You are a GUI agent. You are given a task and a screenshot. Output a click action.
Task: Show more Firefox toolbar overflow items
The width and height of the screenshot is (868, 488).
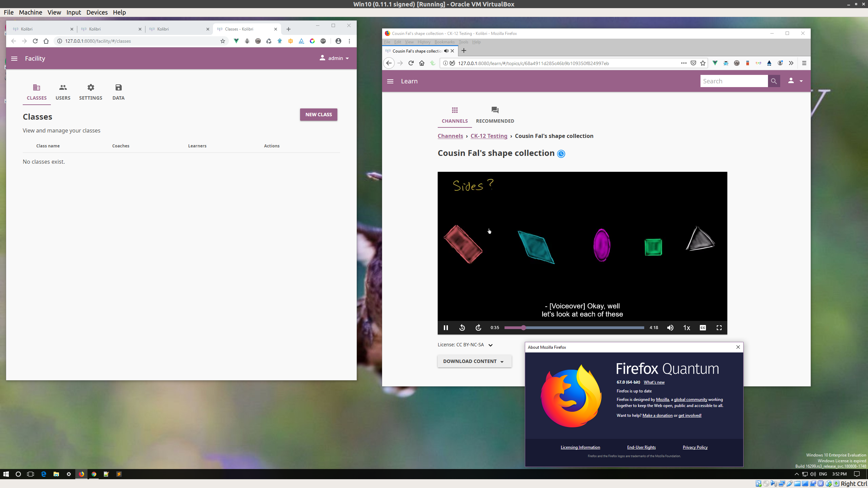point(791,63)
